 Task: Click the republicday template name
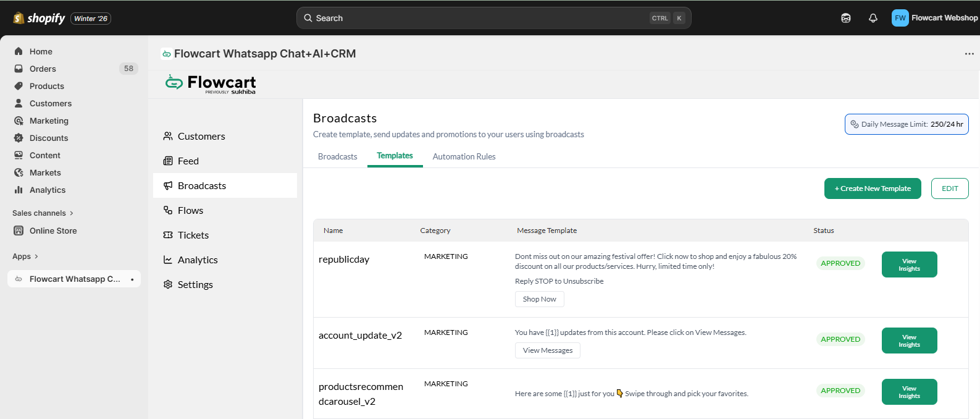tap(344, 260)
